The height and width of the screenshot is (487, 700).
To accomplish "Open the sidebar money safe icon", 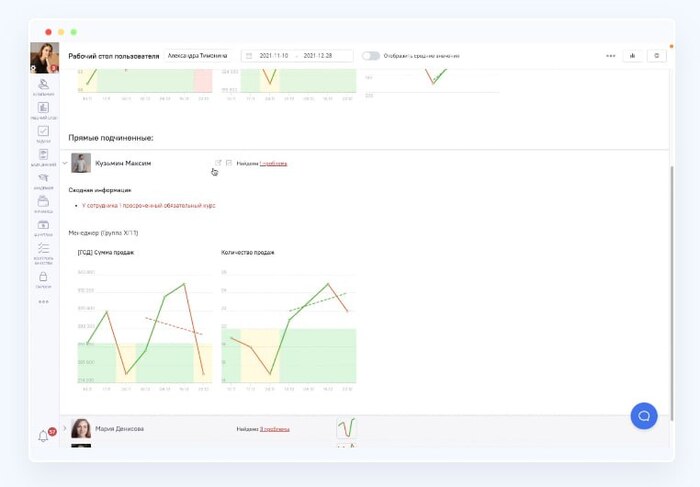I will point(43,225).
